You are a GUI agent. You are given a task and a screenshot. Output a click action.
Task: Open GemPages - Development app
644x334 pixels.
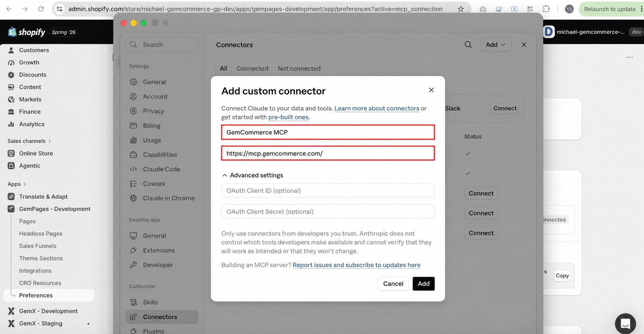(55, 209)
